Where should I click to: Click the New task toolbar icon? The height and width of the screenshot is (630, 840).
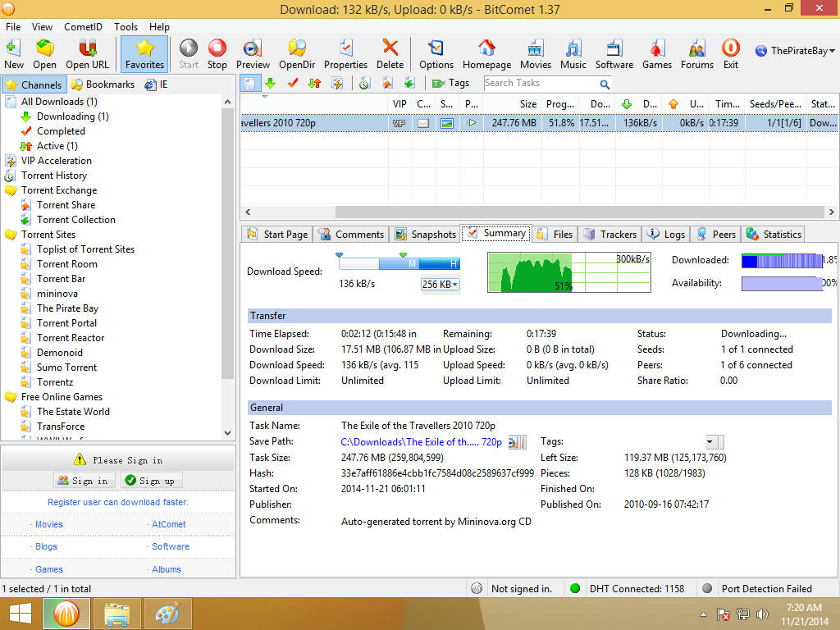click(x=14, y=54)
